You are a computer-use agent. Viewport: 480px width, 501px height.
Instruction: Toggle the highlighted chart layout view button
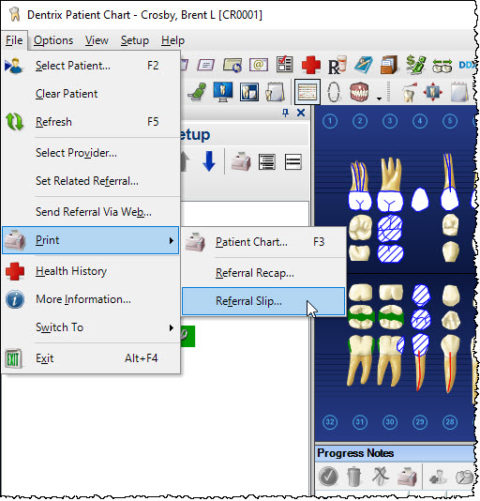coord(307,92)
